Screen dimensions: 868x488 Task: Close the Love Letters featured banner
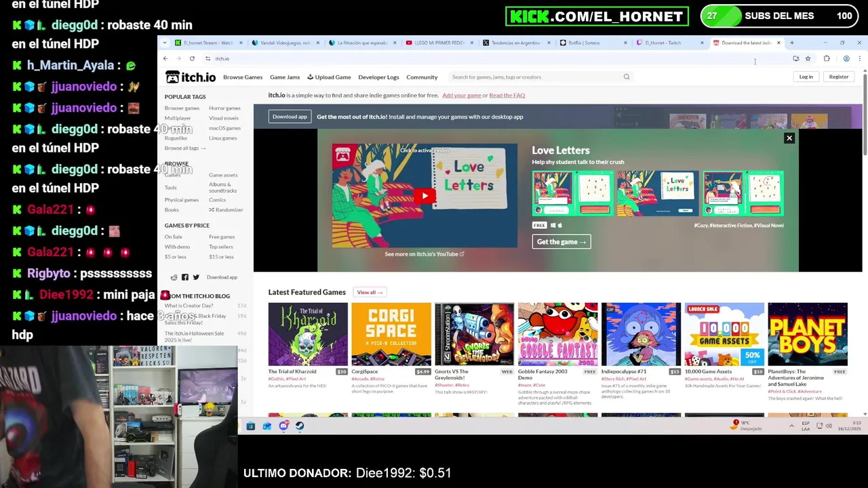pos(789,138)
